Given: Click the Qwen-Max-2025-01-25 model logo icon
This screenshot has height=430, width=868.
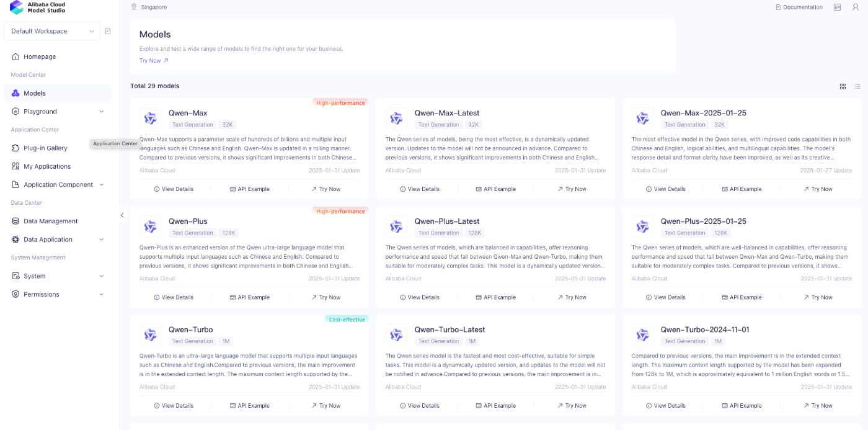Looking at the screenshot, I should 642,119.
